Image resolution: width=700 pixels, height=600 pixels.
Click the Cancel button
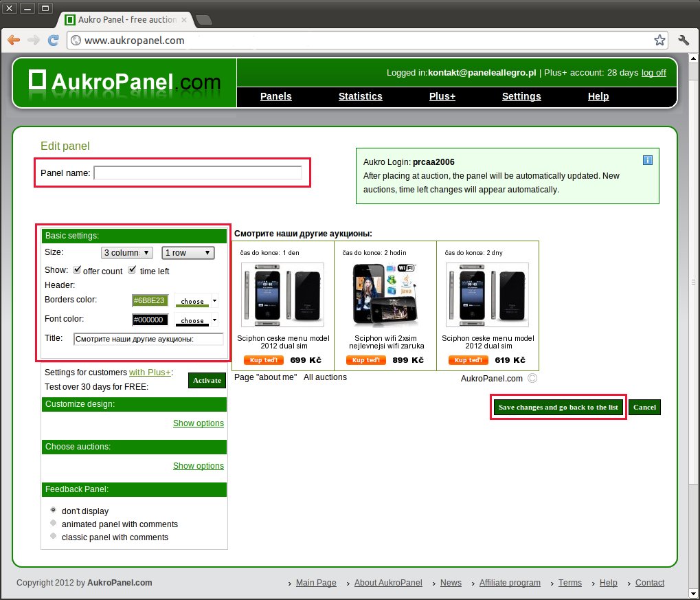[x=644, y=407]
